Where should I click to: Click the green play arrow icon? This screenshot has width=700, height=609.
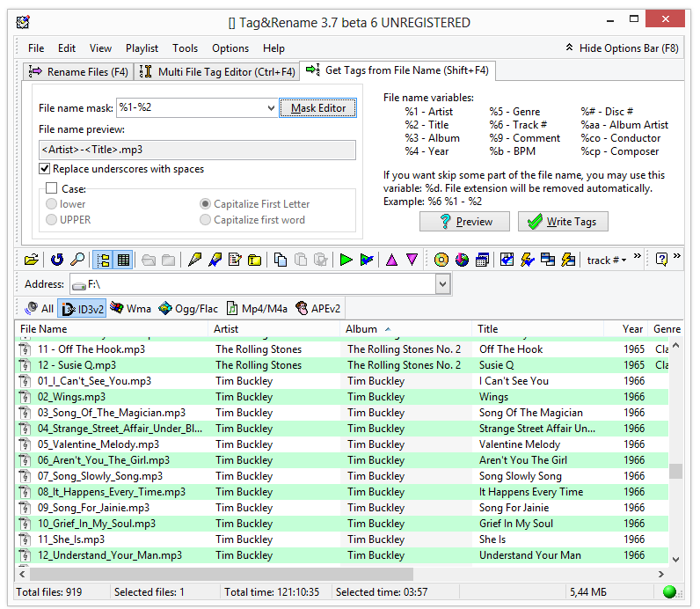[346, 260]
